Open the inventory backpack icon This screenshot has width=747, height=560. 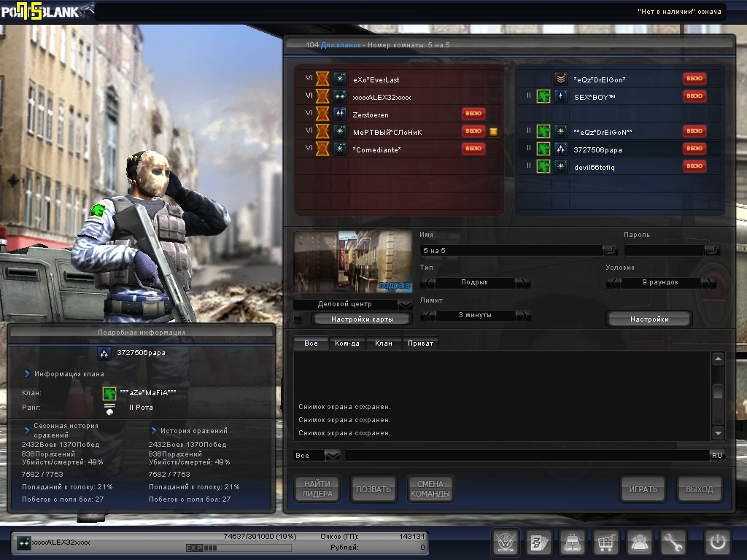click(x=573, y=542)
